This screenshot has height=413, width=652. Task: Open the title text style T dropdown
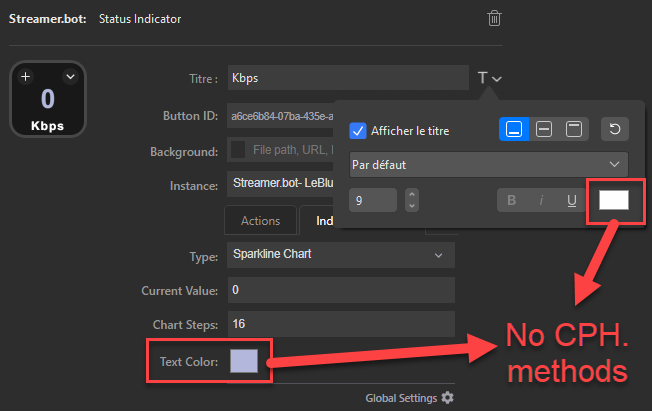tap(489, 78)
